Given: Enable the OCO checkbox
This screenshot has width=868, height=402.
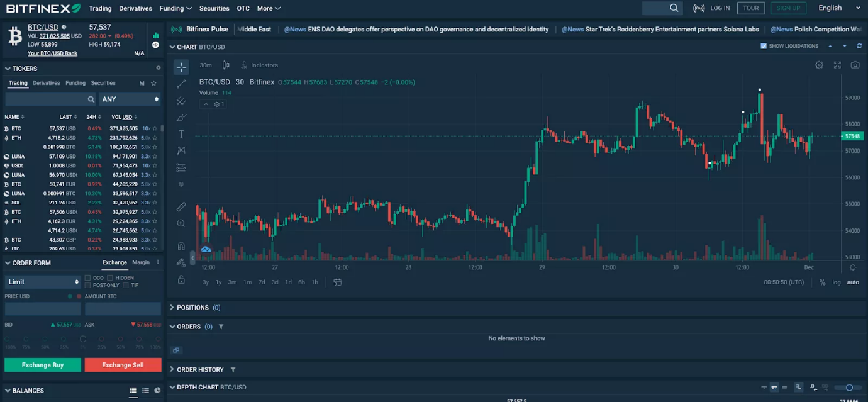Looking at the screenshot, I should click(x=87, y=277).
